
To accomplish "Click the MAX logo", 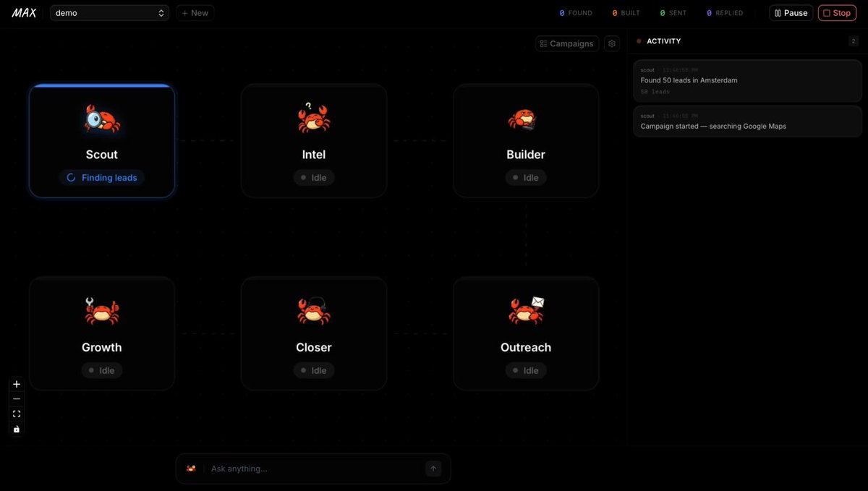I will click(24, 13).
